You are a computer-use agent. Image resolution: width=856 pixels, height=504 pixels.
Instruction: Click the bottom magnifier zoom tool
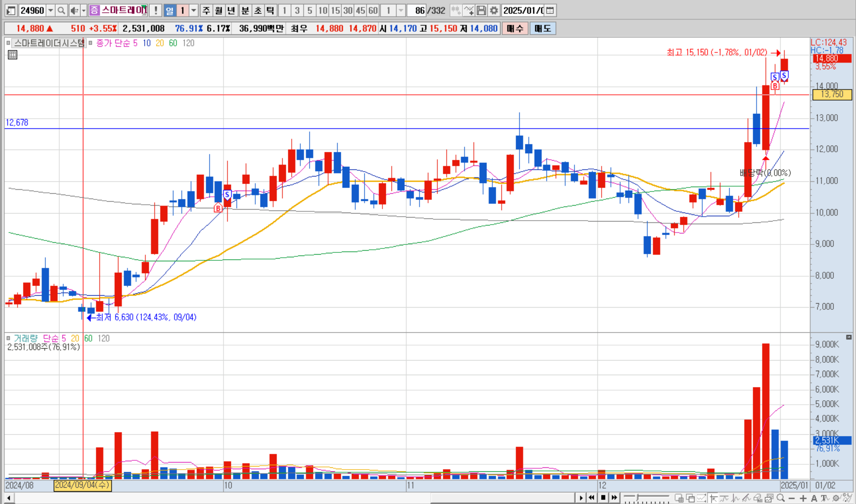pyautogui.click(x=781, y=498)
